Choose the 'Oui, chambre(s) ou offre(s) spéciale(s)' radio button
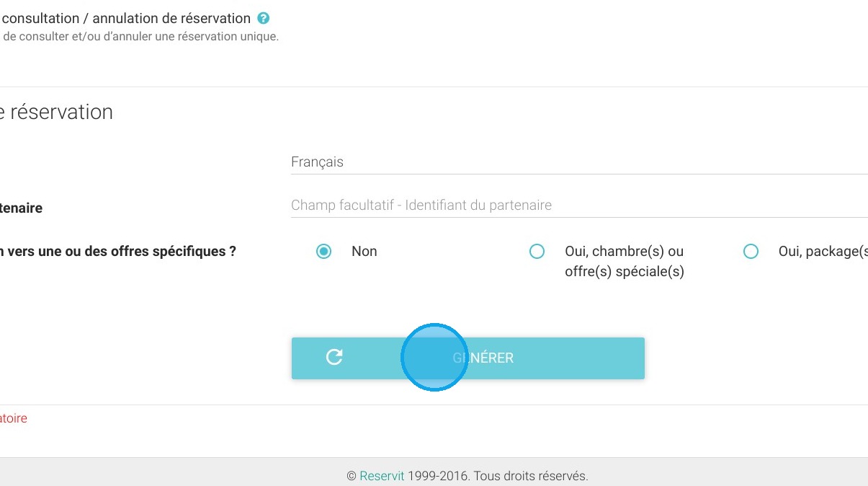This screenshot has height=486, width=868. click(x=537, y=252)
